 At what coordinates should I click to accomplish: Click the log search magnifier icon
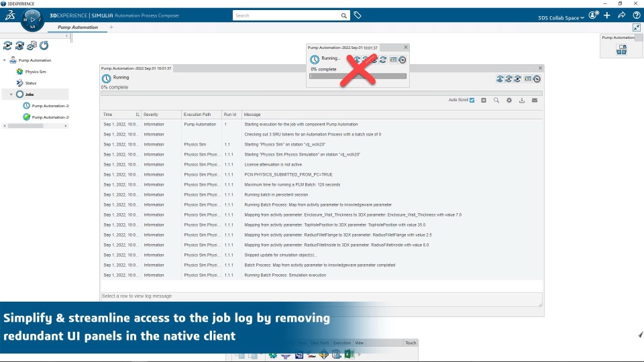click(x=496, y=100)
